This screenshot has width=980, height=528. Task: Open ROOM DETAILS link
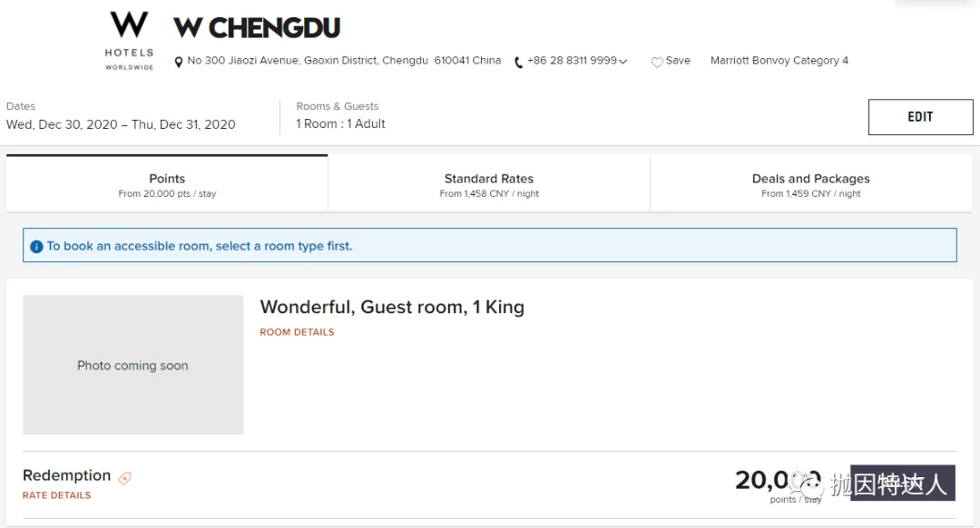point(297,332)
